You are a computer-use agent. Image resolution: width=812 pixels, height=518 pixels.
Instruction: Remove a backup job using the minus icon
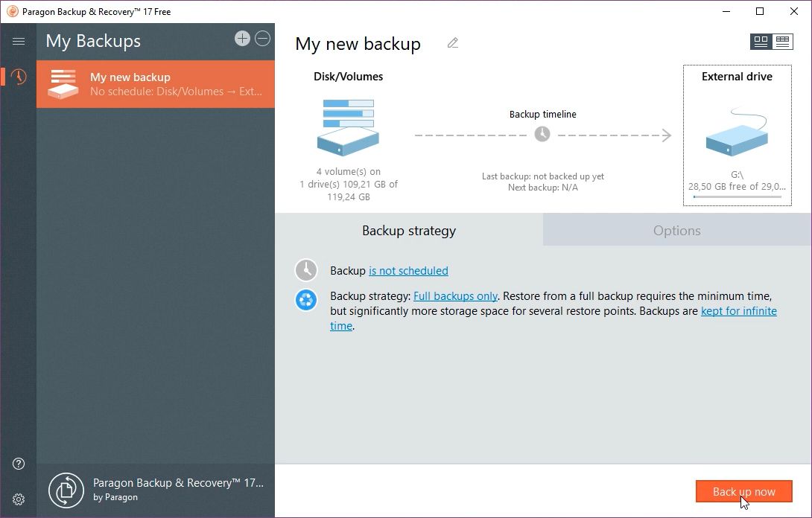262,39
